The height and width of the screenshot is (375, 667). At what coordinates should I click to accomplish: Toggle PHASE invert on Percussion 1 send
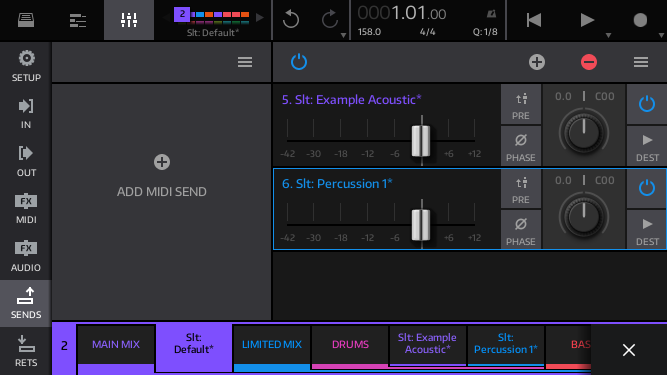tap(521, 230)
